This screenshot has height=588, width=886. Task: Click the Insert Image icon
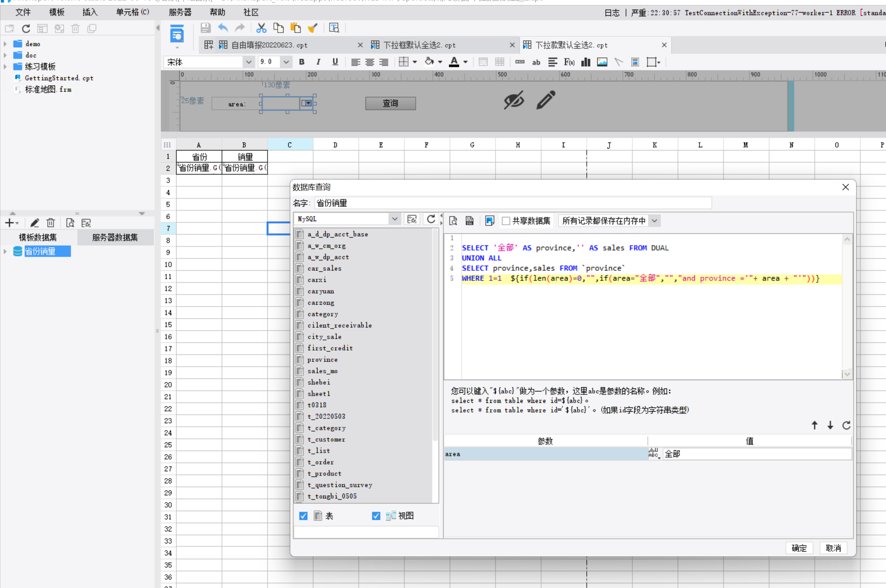click(x=602, y=62)
